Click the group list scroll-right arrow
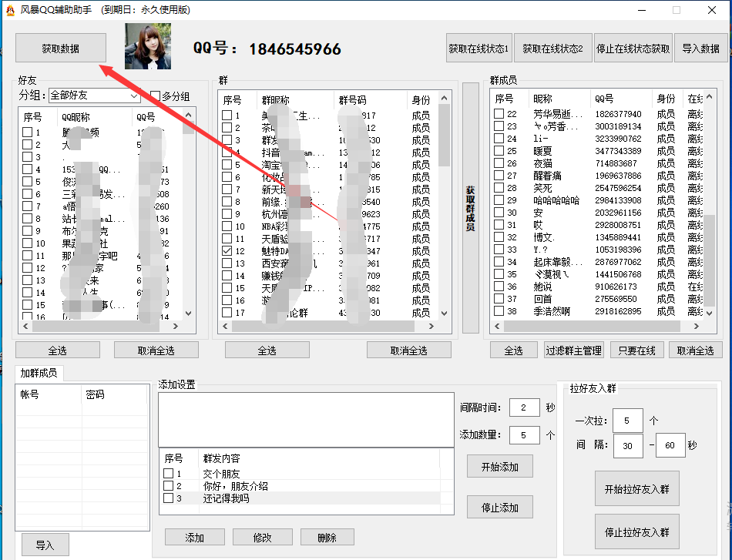Image resolution: width=732 pixels, height=560 pixels. click(x=431, y=326)
